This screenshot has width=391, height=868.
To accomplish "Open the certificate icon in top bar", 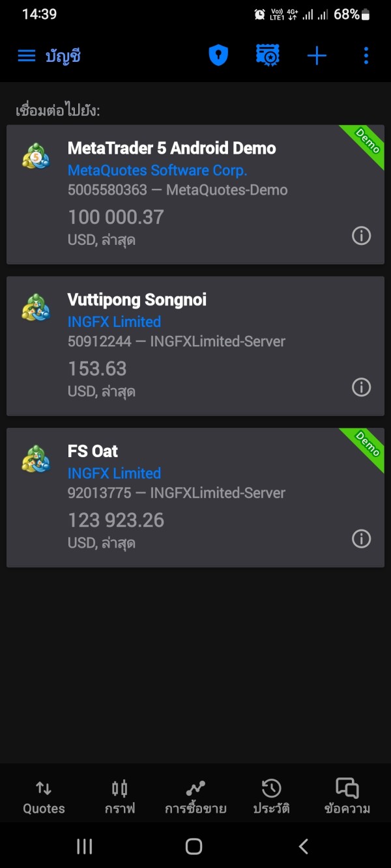I will click(x=267, y=56).
